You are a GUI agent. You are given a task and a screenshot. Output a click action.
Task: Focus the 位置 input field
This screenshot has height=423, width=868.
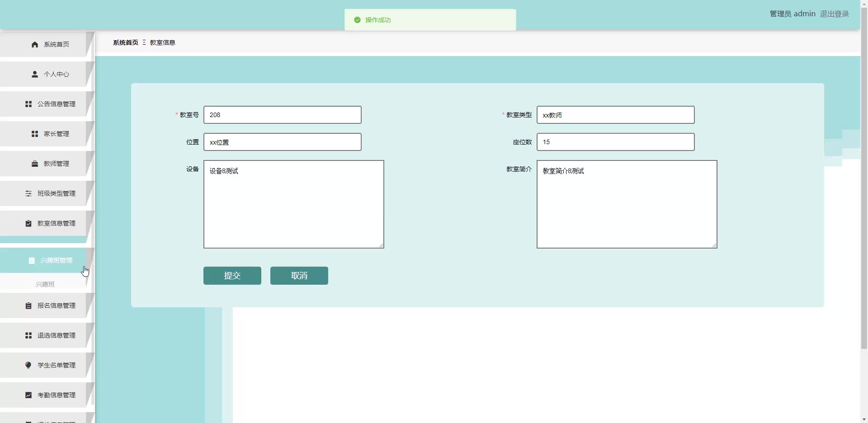coord(283,142)
